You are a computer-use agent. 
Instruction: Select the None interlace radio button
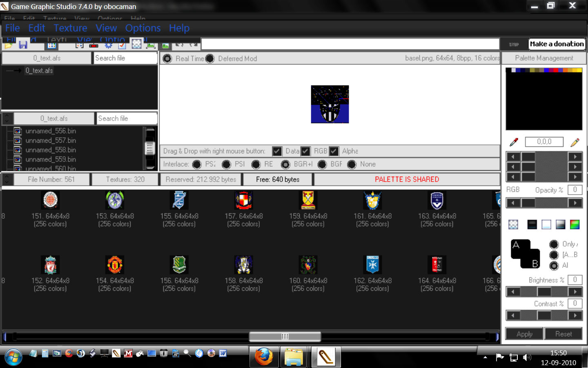click(x=352, y=164)
